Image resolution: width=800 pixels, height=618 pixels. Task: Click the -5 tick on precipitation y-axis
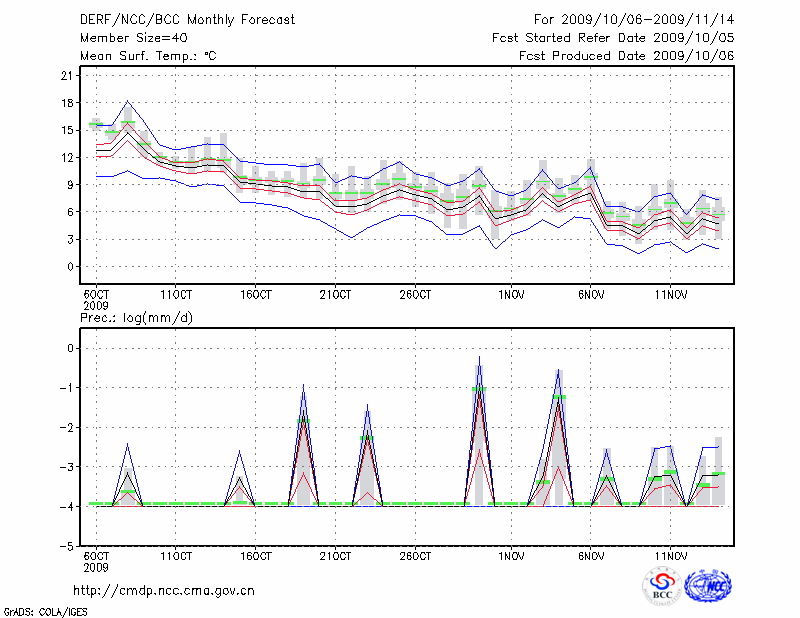pos(68,547)
